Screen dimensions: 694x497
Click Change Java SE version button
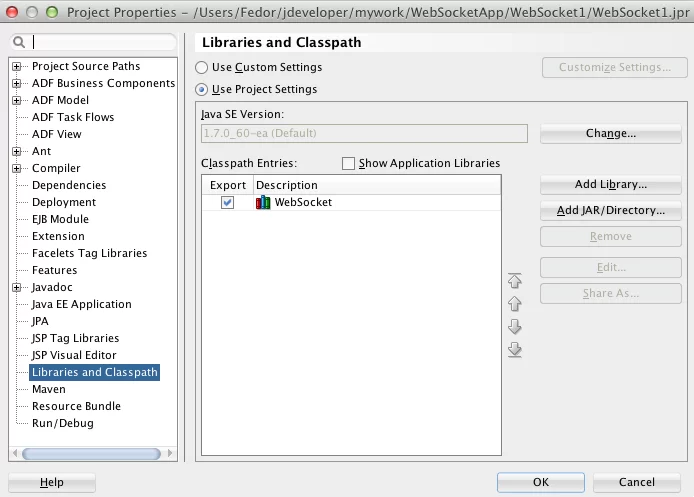pyautogui.click(x=610, y=133)
